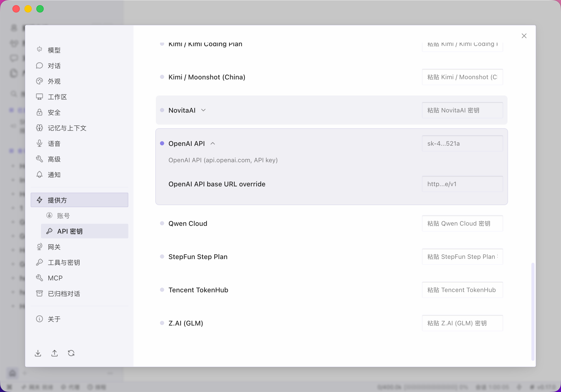The image size is (561, 392).
Task: Click the 对话 chat bubble icon
Action: [x=39, y=66]
